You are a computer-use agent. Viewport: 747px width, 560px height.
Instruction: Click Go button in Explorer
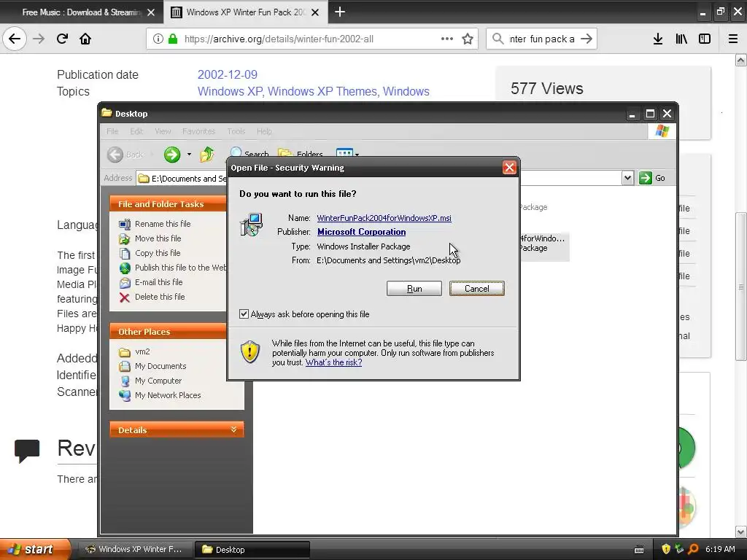tap(652, 178)
